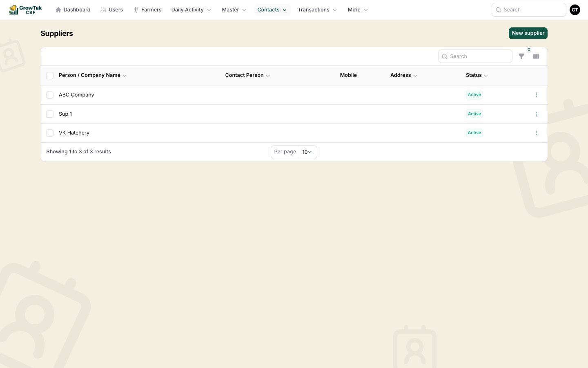Go to Users in the navbar

pos(112,10)
